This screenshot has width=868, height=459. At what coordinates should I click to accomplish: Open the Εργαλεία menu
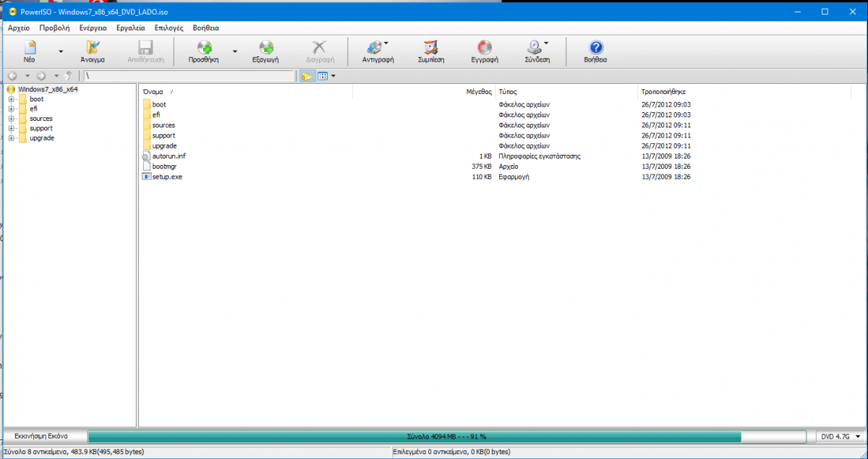click(130, 28)
